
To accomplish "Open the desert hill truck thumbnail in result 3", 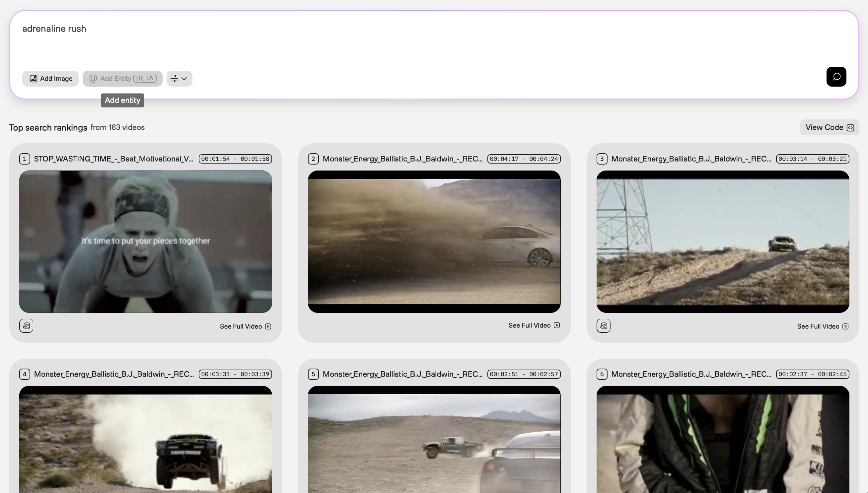I will point(722,242).
